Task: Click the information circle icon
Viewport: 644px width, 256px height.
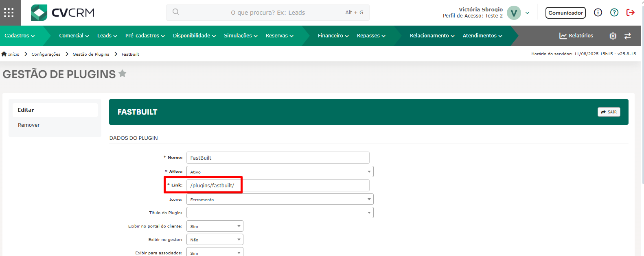Action: 598,13
